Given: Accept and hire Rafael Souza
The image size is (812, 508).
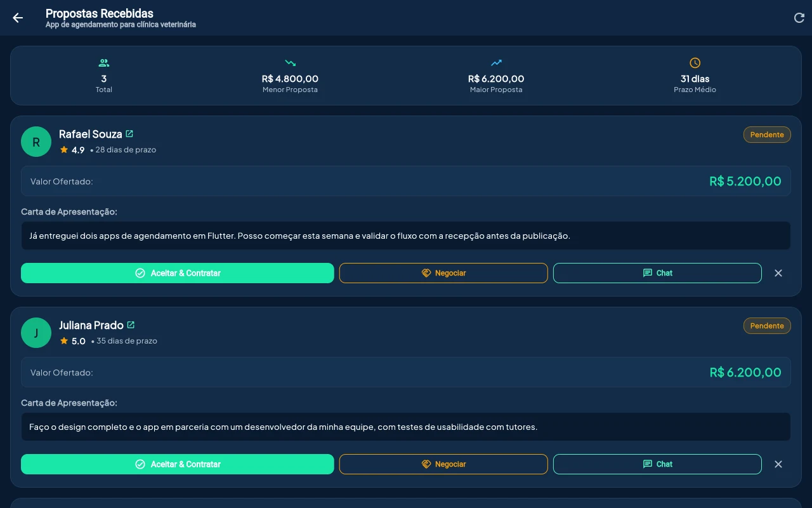Looking at the screenshot, I should click(178, 273).
